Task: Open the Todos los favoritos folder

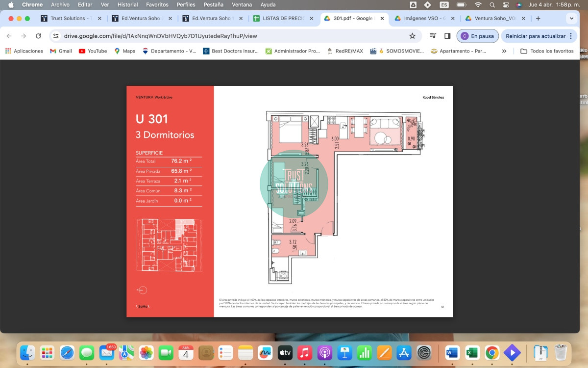Action: [547, 51]
